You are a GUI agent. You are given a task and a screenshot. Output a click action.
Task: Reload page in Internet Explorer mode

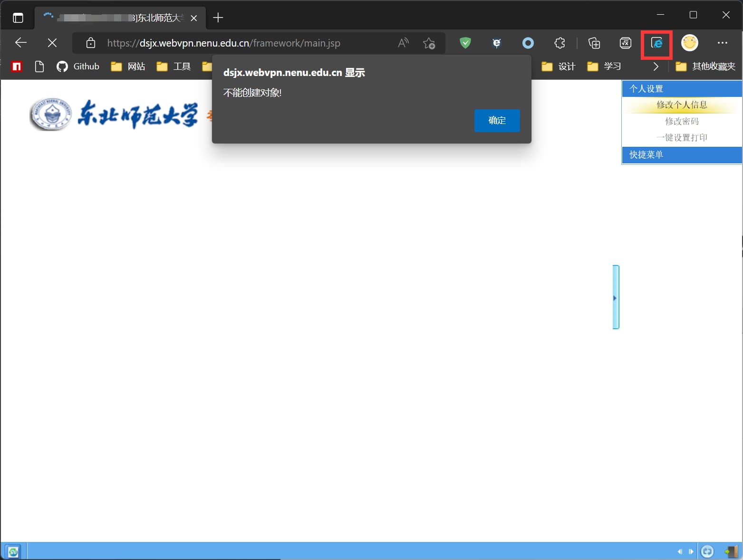tap(657, 43)
